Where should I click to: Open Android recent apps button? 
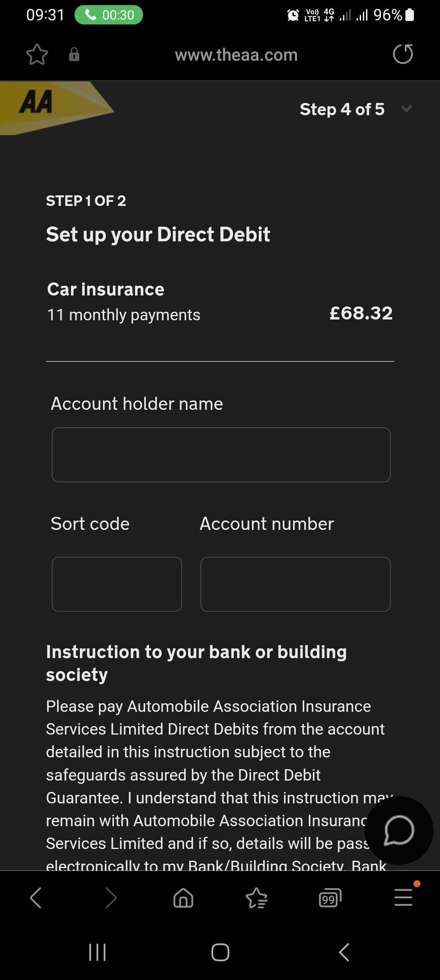click(x=97, y=952)
